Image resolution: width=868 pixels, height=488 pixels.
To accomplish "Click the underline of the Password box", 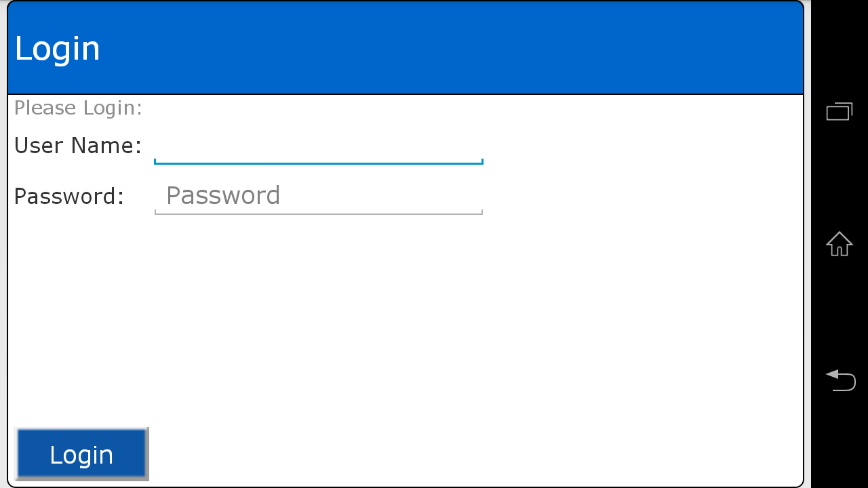I will 319,213.
